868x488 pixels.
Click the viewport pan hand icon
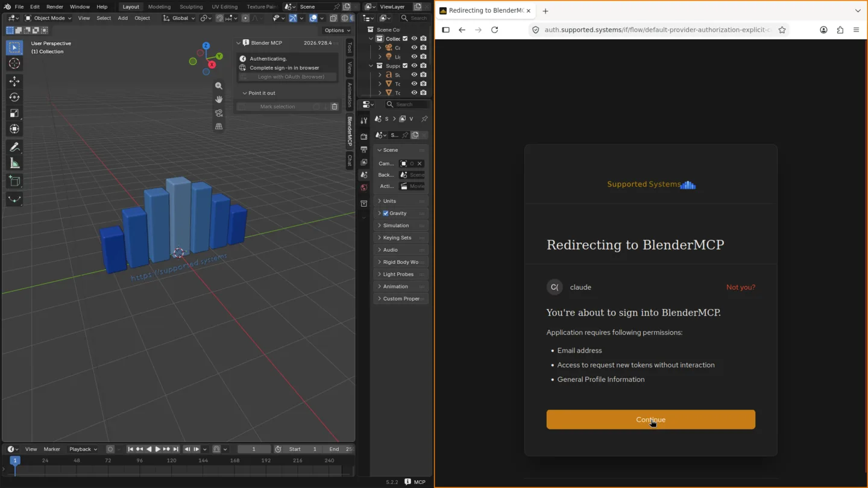pyautogui.click(x=219, y=99)
